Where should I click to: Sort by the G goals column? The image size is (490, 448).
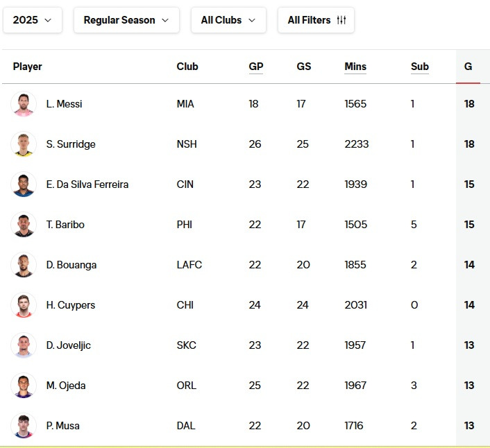pos(468,67)
